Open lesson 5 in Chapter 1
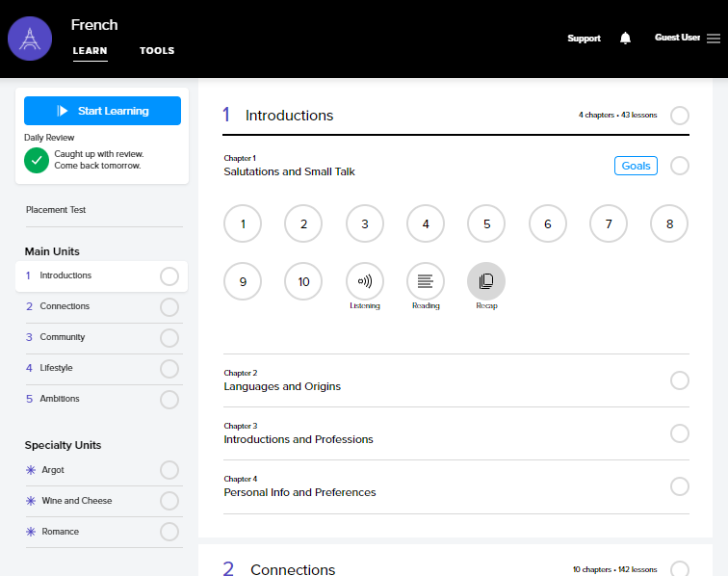Screen dimensions: 728x576 tap(486, 224)
